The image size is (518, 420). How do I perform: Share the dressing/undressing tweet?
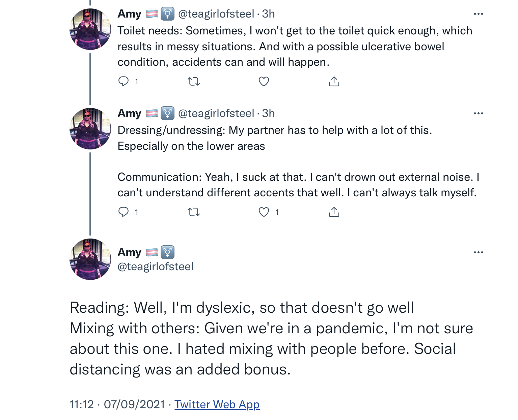(334, 212)
